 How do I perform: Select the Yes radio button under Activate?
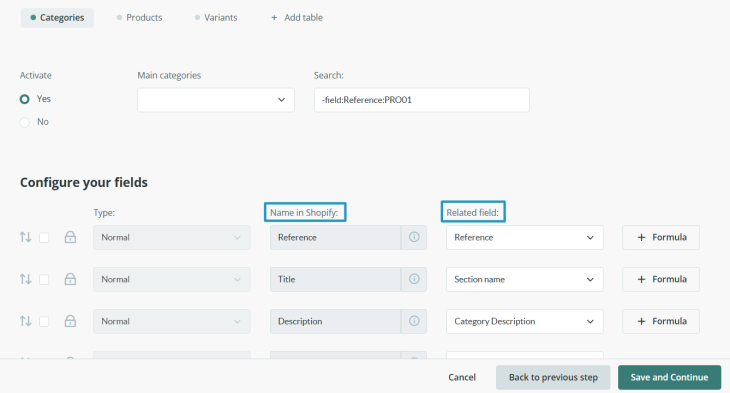pos(25,99)
